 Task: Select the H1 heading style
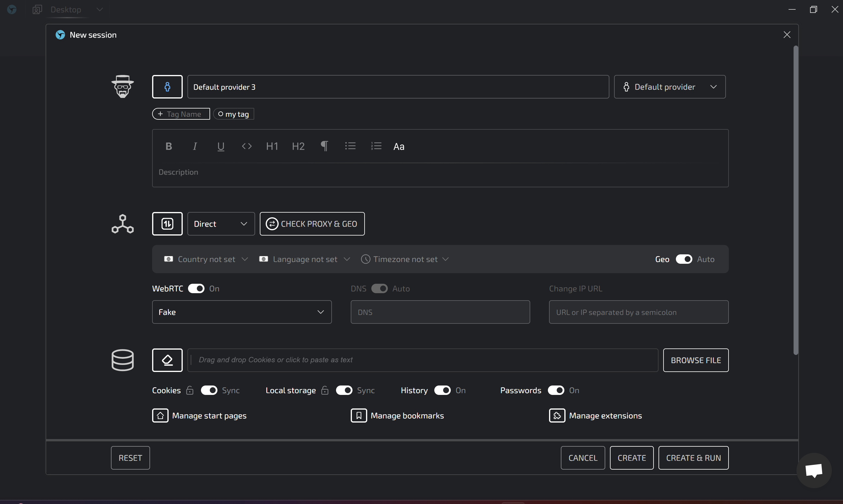click(272, 146)
